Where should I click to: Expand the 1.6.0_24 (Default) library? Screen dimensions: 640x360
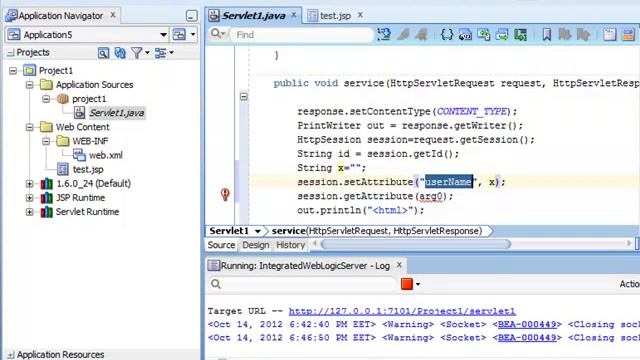tap(29, 184)
